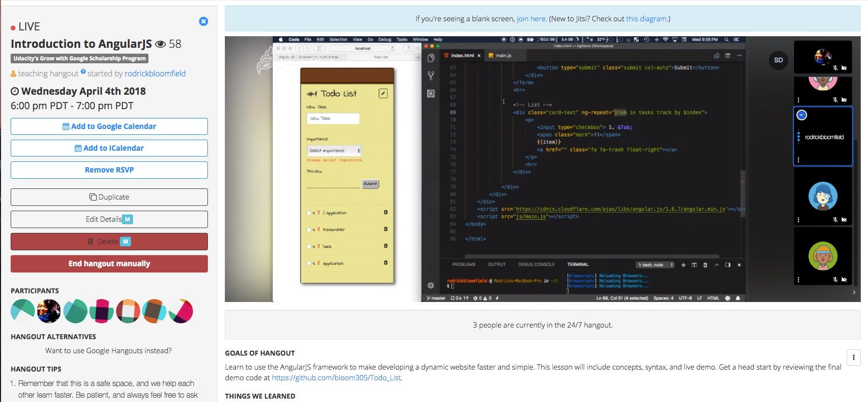Click the split editor icon
Viewport: 868px width, 402px height.
[x=728, y=56]
